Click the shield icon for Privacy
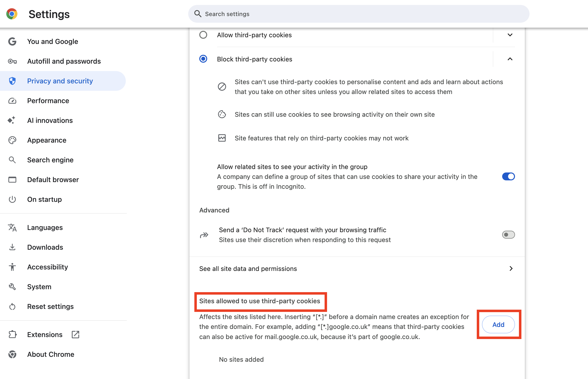The width and height of the screenshot is (588, 379). (12, 81)
